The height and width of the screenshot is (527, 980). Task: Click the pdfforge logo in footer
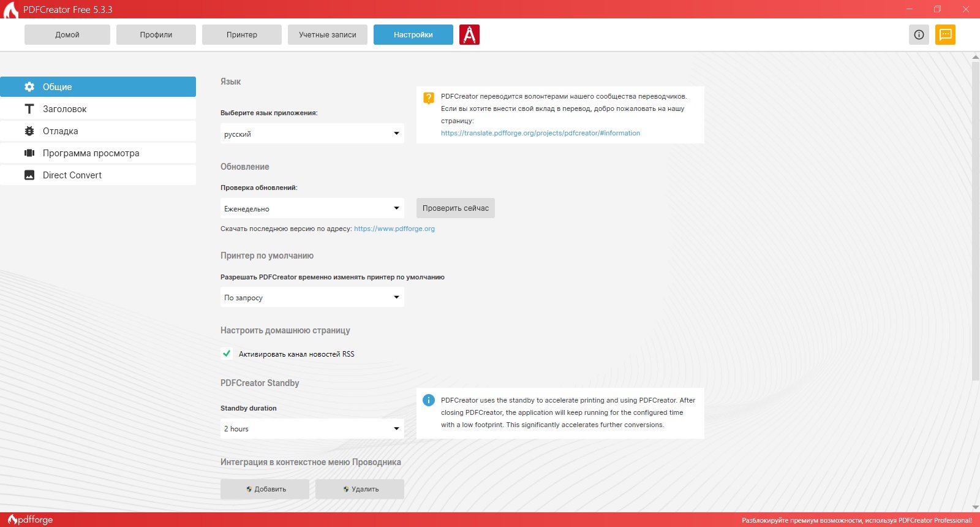click(x=31, y=520)
